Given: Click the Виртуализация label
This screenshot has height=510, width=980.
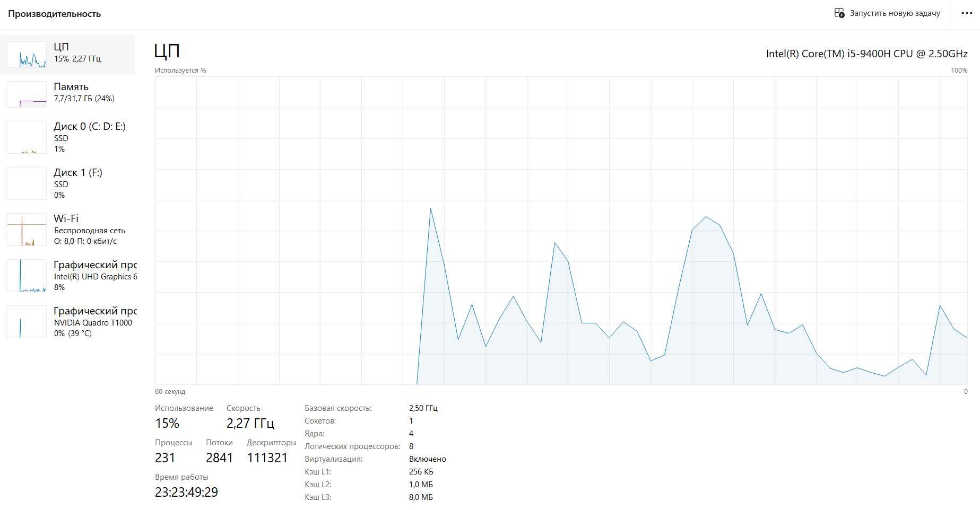Looking at the screenshot, I should click(x=334, y=459).
